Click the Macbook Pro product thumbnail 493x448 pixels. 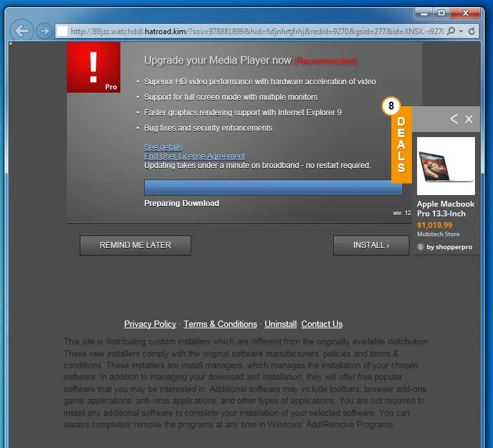(445, 165)
